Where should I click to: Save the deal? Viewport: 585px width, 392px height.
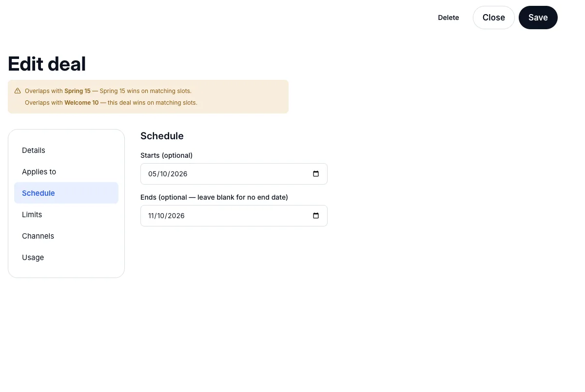(538, 18)
